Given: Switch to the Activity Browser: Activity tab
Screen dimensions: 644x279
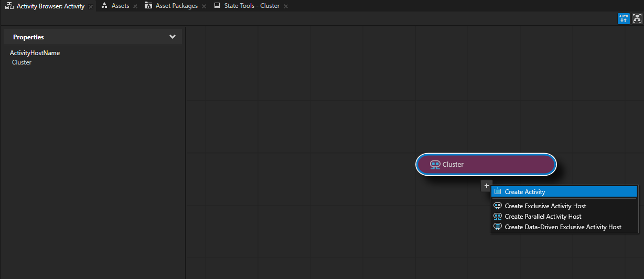Looking at the screenshot, I should point(50,6).
